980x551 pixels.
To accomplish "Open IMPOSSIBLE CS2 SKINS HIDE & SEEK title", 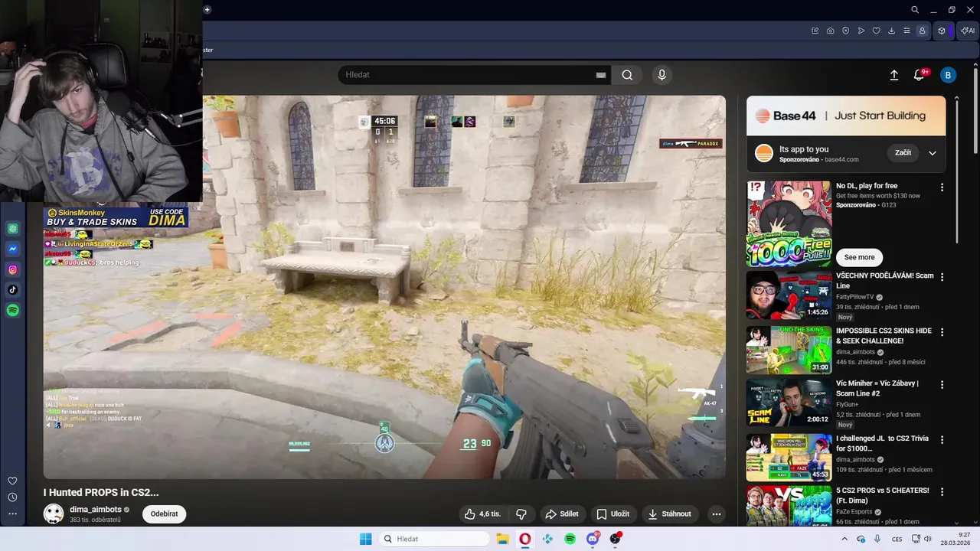I will pos(884,336).
